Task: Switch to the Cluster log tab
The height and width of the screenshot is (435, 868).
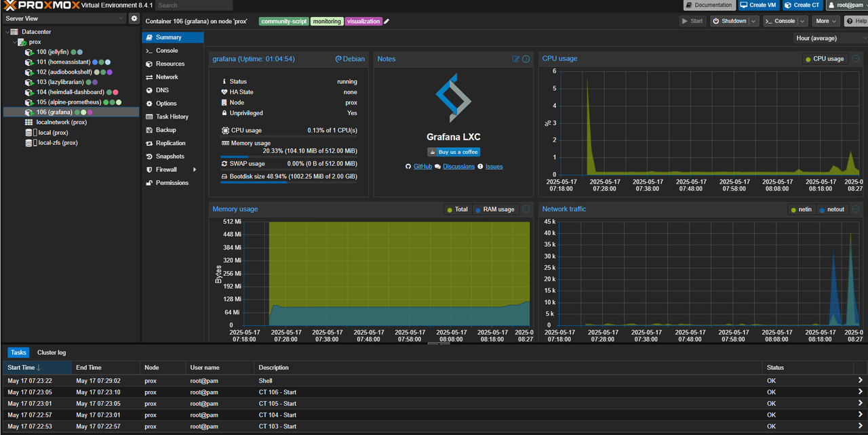Action: tap(52, 352)
